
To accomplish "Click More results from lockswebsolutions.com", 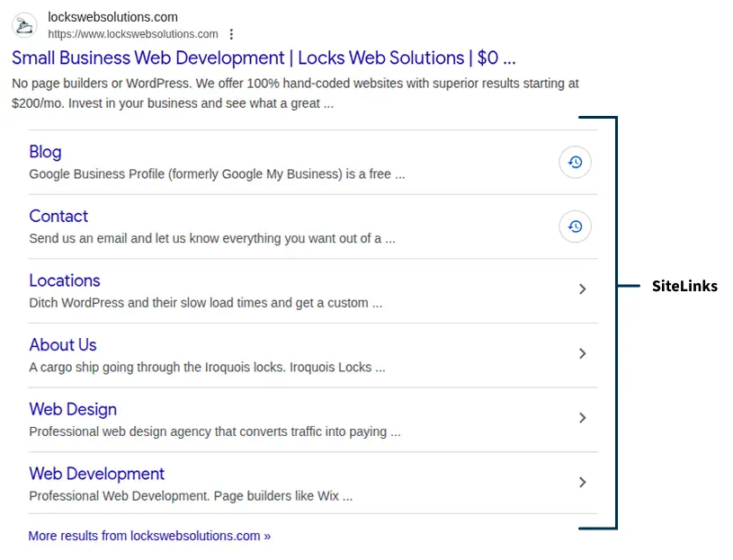I will tap(149, 536).
